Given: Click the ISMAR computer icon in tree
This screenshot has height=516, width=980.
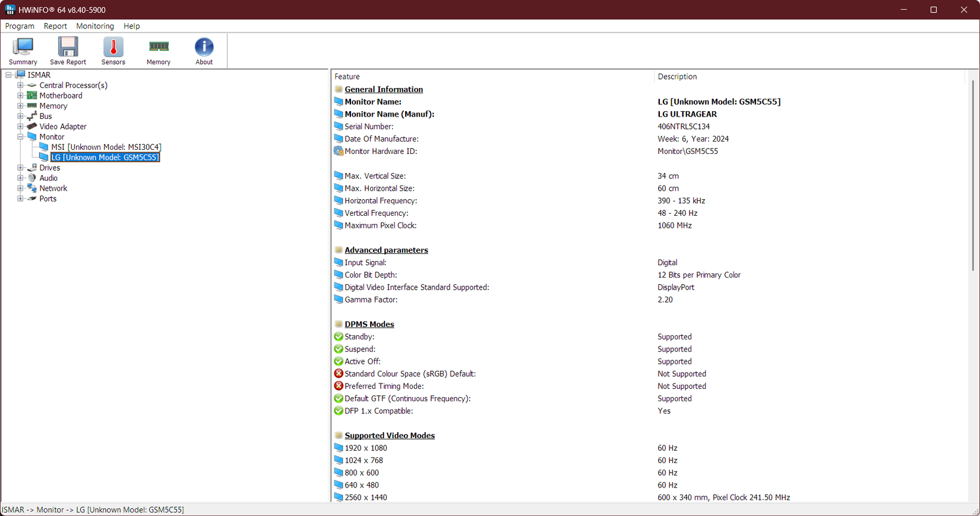Looking at the screenshot, I should 21,75.
